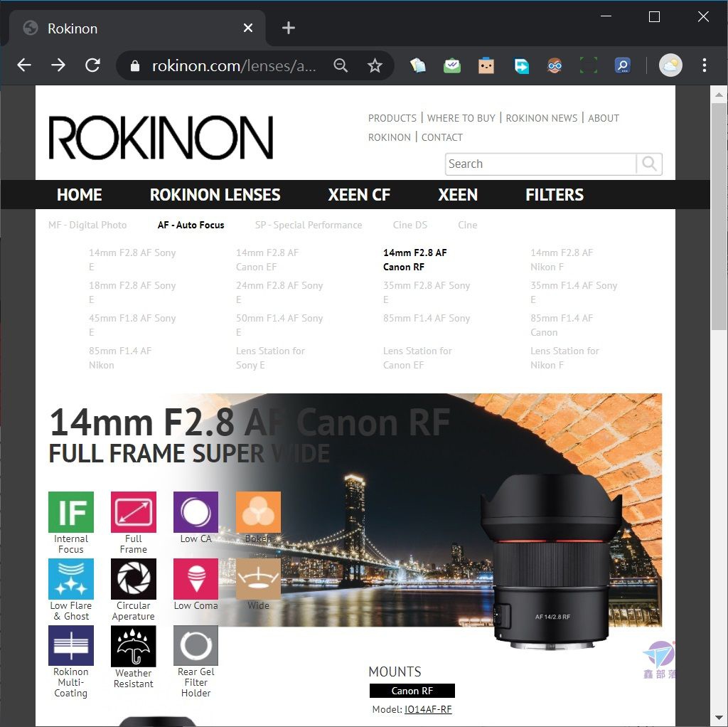Click the Low Coma feature icon

point(196,579)
